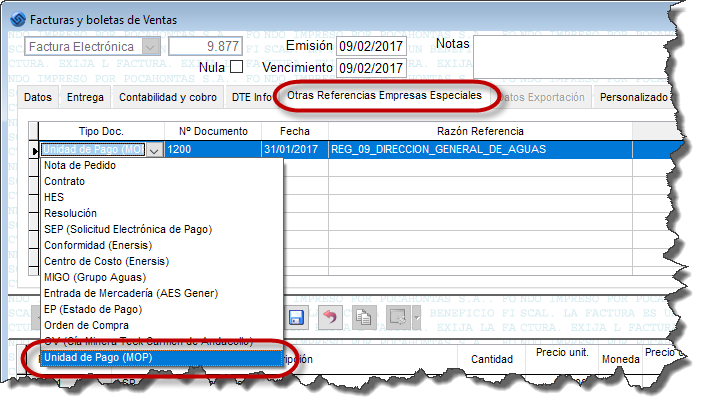This screenshot has width=711, height=412.
Task: Click the window tool icon right of copy
Action: click(x=398, y=317)
